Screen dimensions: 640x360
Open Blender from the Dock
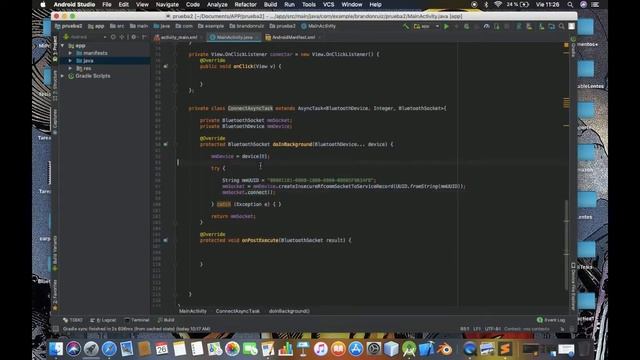444,349
